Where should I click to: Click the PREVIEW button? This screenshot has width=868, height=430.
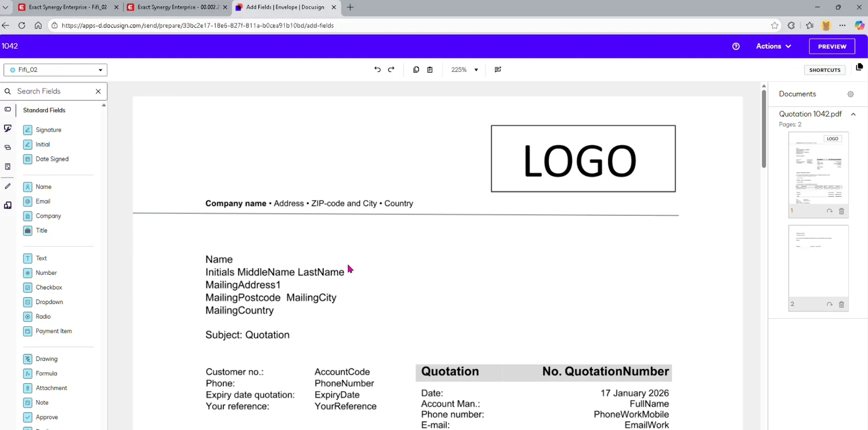point(832,46)
